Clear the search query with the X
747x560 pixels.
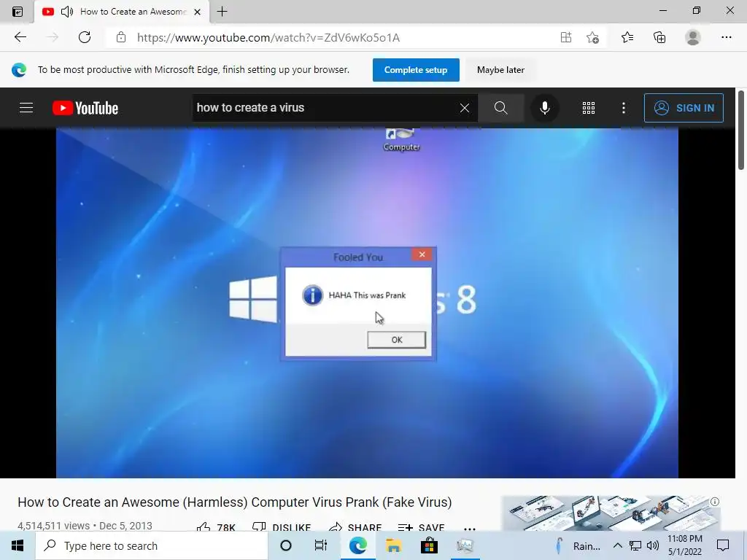pyautogui.click(x=465, y=108)
